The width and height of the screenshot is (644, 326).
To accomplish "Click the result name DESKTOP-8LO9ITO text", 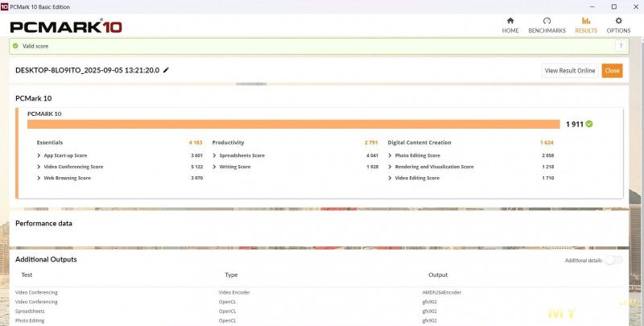I will pos(87,70).
